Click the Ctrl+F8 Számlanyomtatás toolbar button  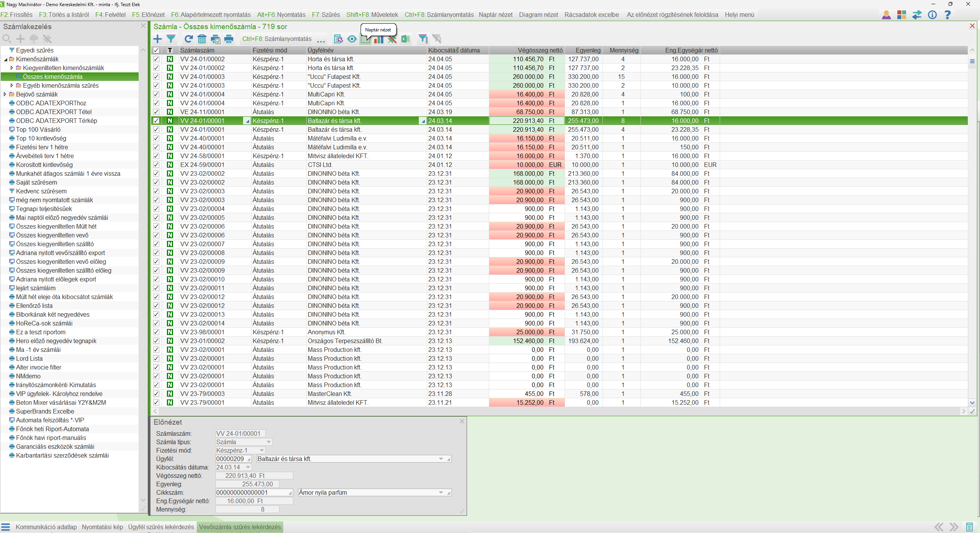point(277,39)
